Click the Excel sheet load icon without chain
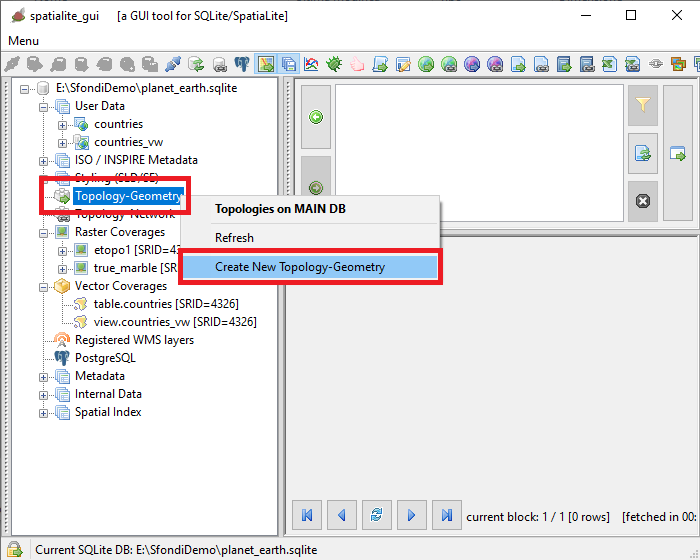 tap(610, 64)
